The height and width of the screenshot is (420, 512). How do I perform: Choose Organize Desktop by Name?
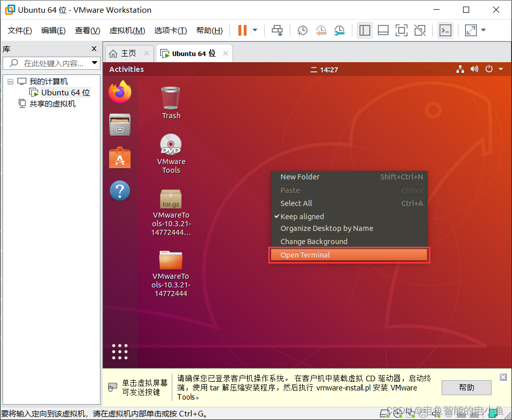tap(349, 228)
